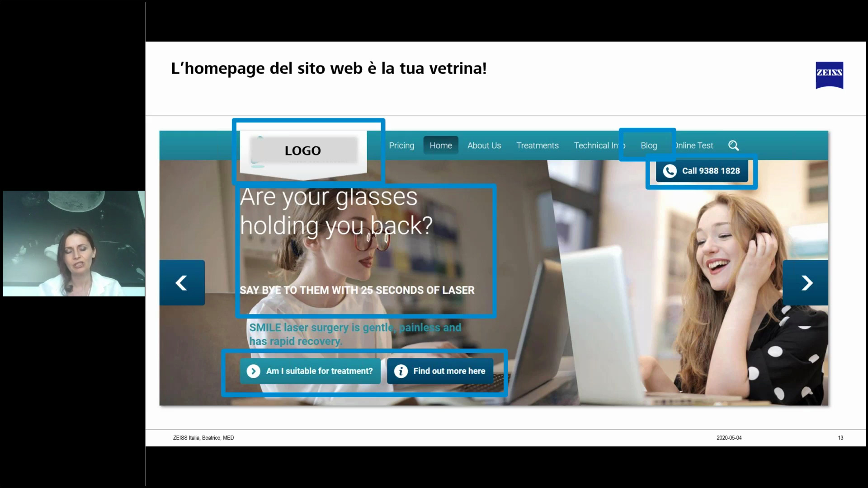
Task: Click the Call 9388 1828 button
Action: coord(702,171)
